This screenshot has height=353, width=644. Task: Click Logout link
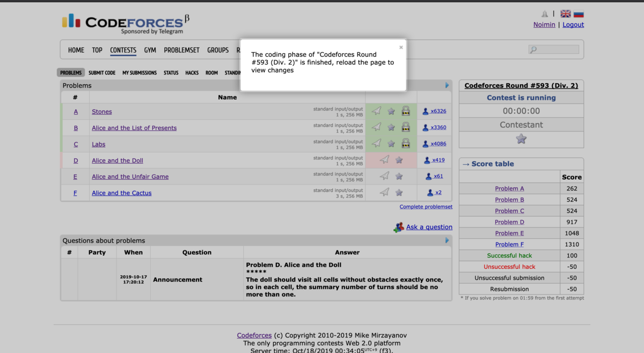573,25
